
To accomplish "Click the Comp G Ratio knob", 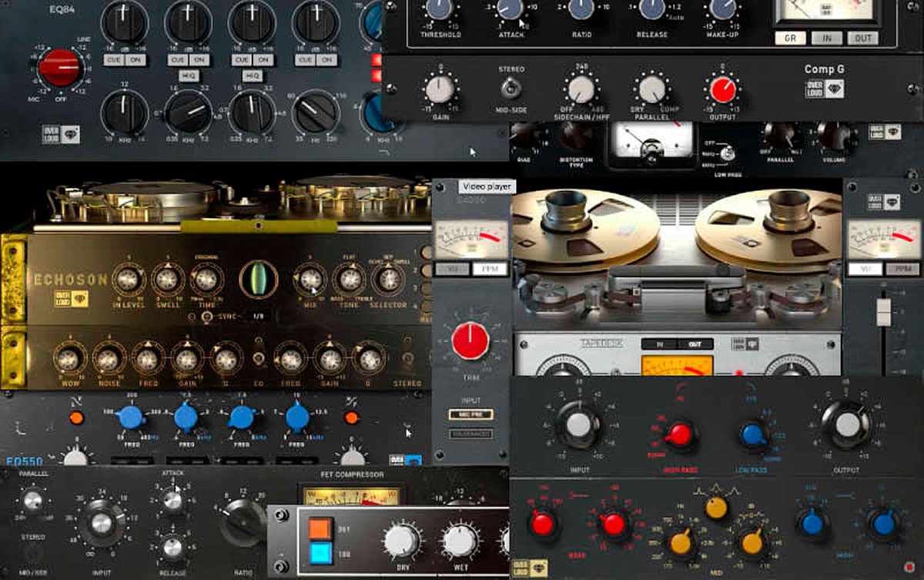I will click(x=581, y=7).
